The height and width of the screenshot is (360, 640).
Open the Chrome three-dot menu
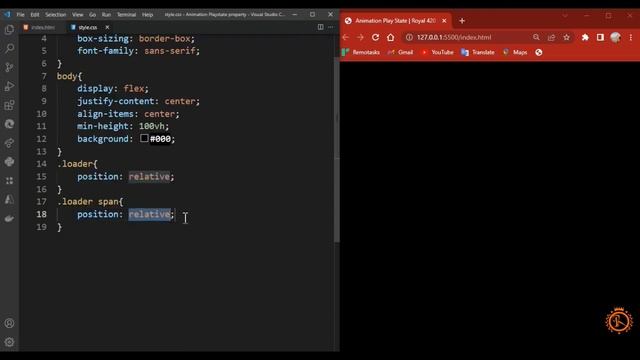pyautogui.click(x=631, y=37)
